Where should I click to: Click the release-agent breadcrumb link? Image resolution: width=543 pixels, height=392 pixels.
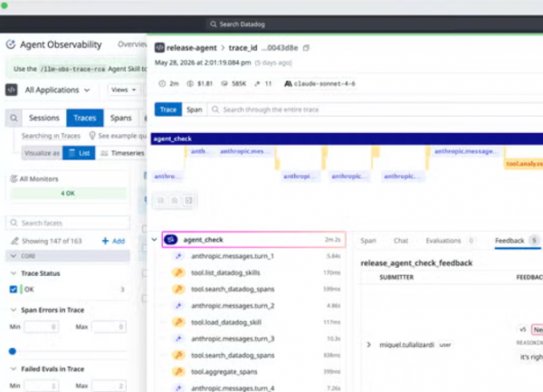192,48
